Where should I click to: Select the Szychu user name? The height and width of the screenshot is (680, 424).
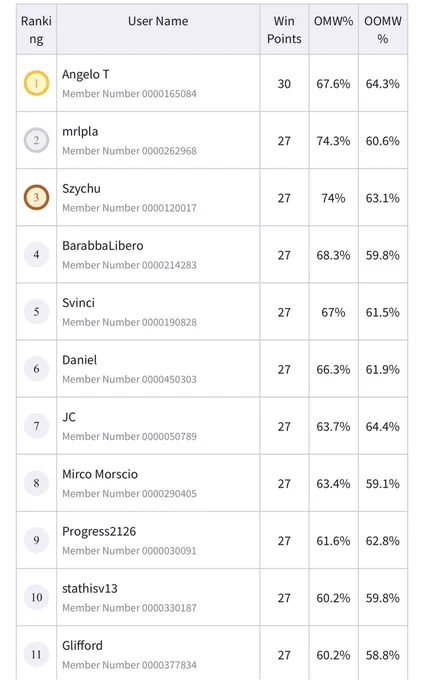(82, 189)
